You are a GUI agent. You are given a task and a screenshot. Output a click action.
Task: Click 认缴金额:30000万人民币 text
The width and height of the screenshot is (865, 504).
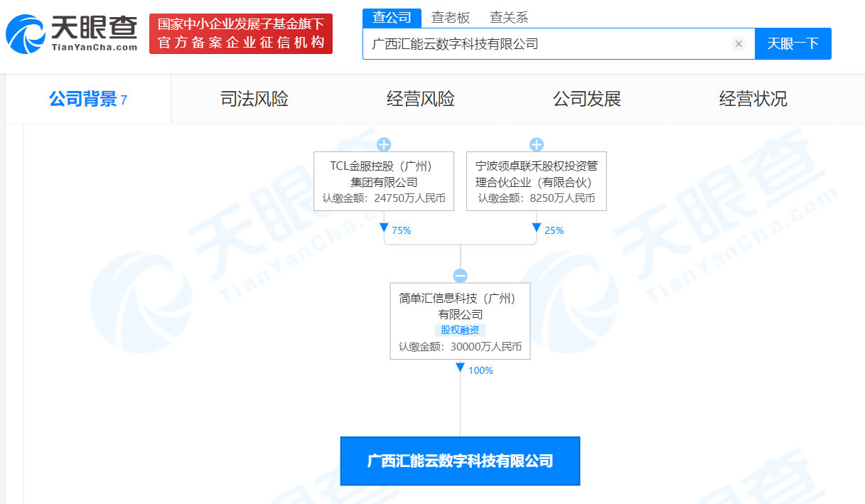tap(460, 348)
